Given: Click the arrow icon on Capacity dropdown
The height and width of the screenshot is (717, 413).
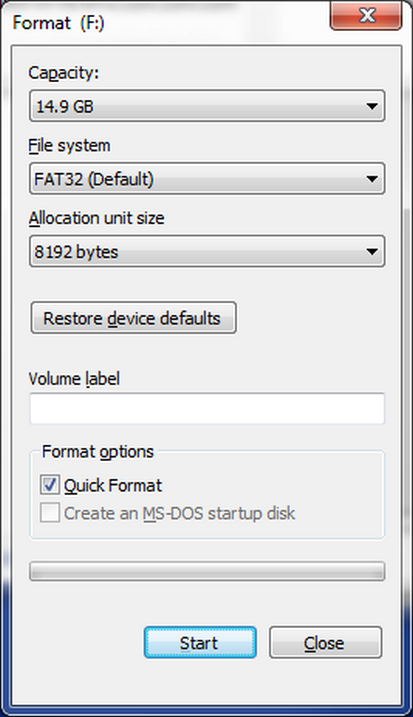Looking at the screenshot, I should [372, 107].
